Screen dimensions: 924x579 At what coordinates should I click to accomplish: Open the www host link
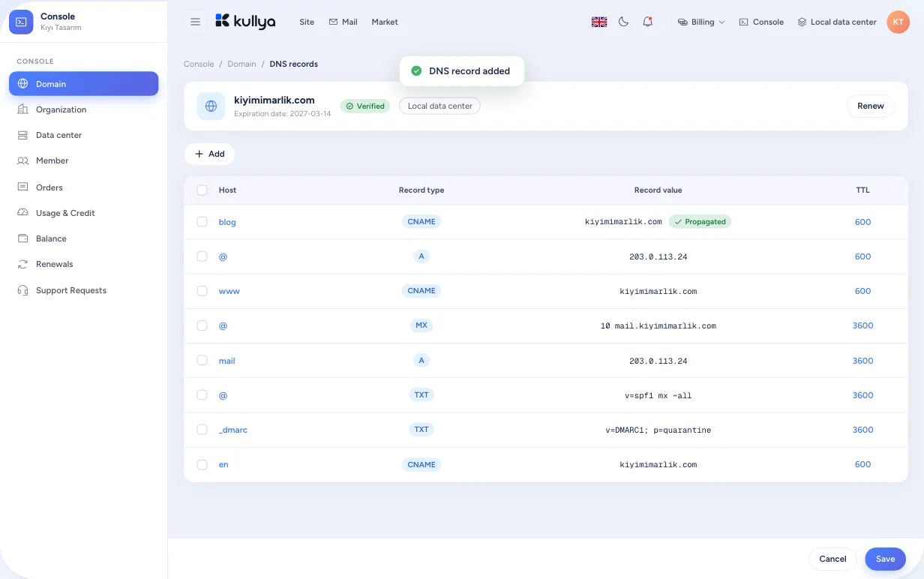229,291
